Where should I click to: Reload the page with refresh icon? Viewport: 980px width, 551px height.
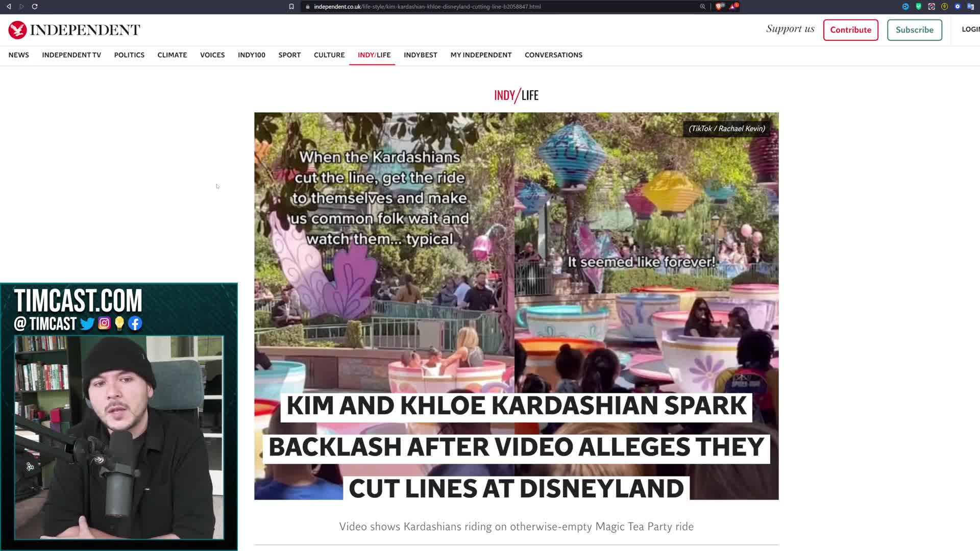pyautogui.click(x=35, y=7)
